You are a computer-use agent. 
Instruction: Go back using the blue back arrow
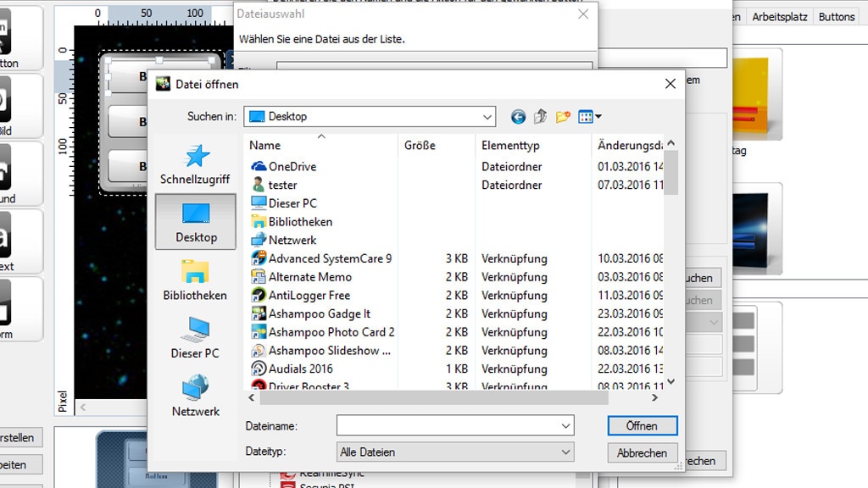click(518, 117)
